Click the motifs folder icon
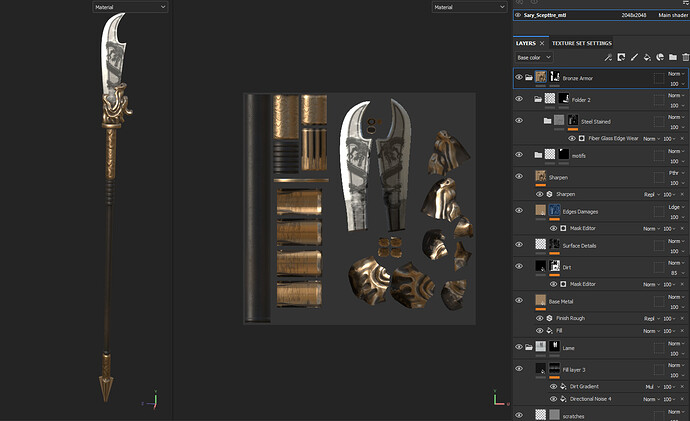This screenshot has height=421, width=690. 538,155
